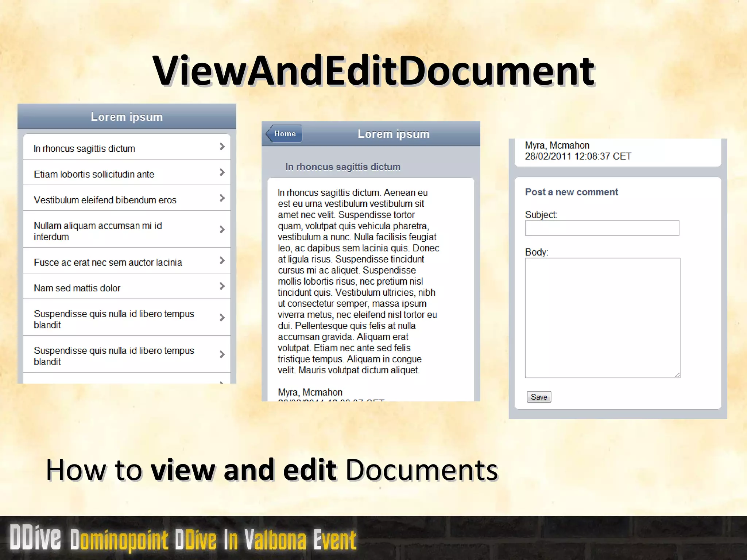
Task: Select 'Vestibulum eleifend bibendum eros' entry
Action: [127, 198]
